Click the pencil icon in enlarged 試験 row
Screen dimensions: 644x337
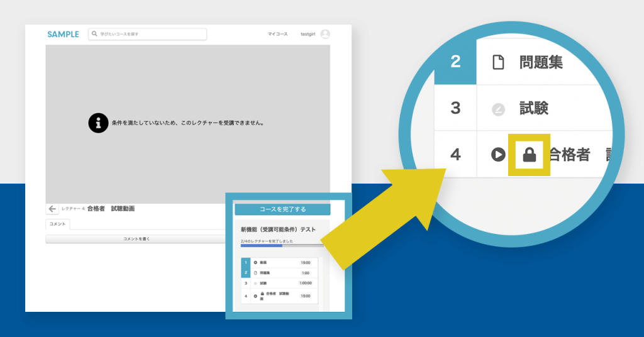[x=498, y=109]
